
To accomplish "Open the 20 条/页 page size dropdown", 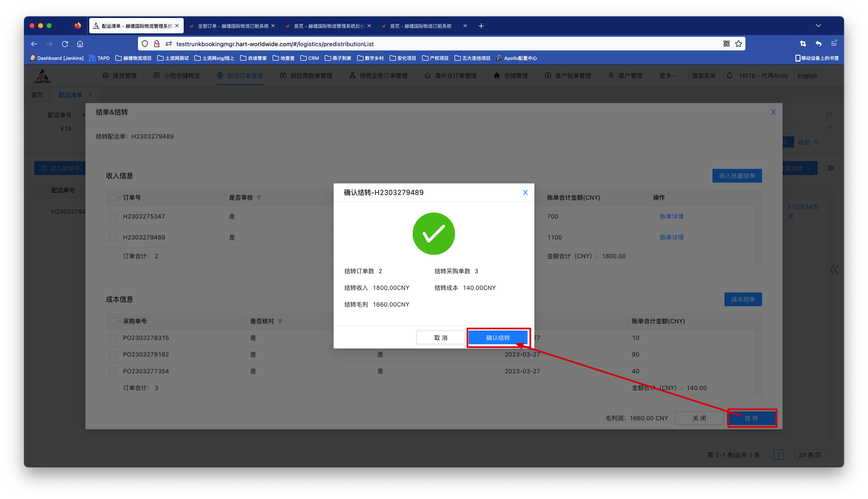I will (x=814, y=455).
